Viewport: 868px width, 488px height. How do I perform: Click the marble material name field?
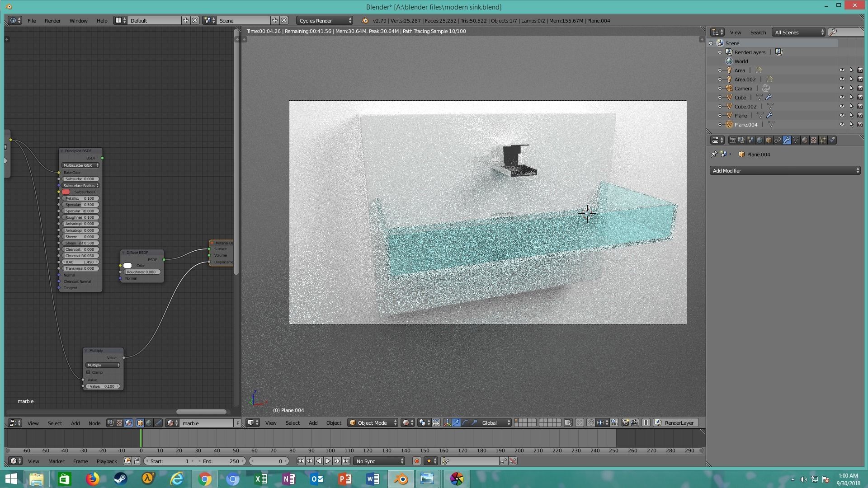click(x=207, y=423)
